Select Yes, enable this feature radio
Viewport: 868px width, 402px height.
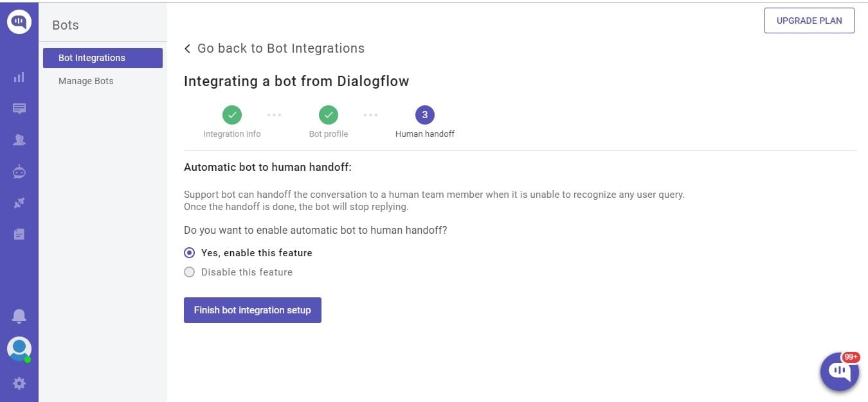click(189, 253)
